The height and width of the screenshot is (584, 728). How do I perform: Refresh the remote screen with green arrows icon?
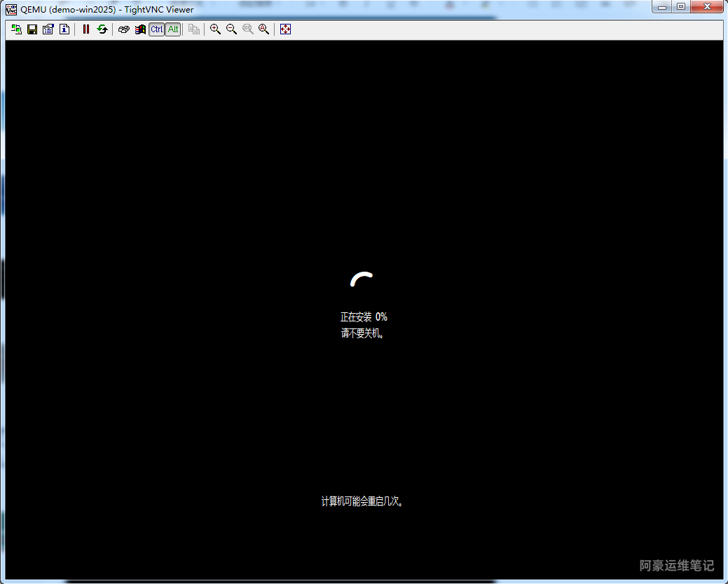[x=102, y=29]
